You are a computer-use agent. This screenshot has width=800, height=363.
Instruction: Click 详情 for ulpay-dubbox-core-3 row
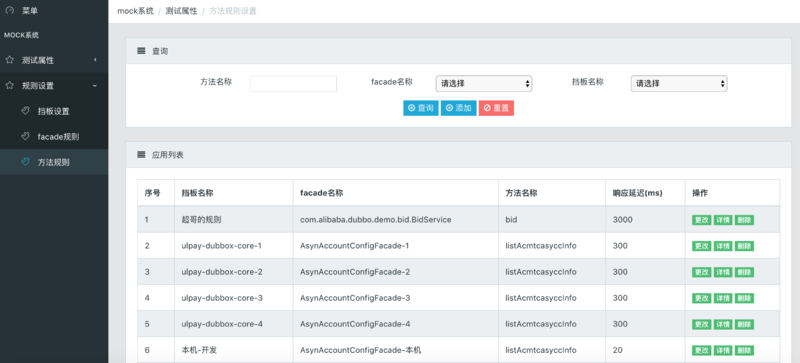[723, 298]
